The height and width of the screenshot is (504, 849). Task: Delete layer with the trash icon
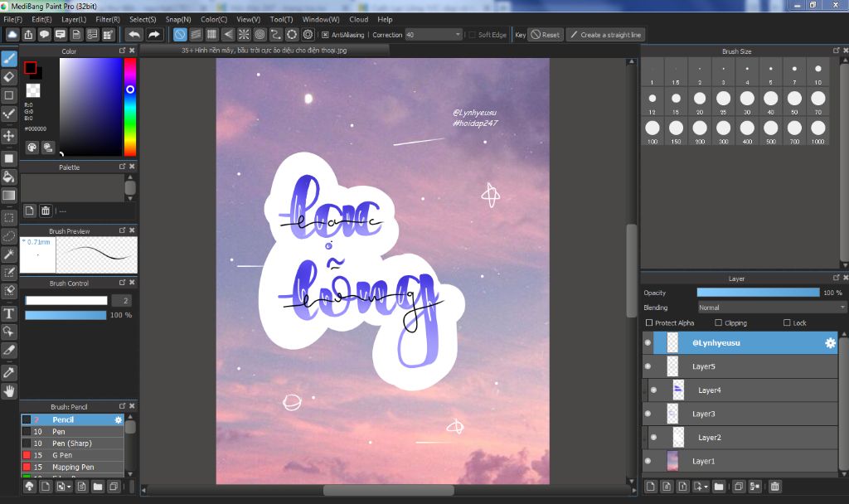coord(775,487)
